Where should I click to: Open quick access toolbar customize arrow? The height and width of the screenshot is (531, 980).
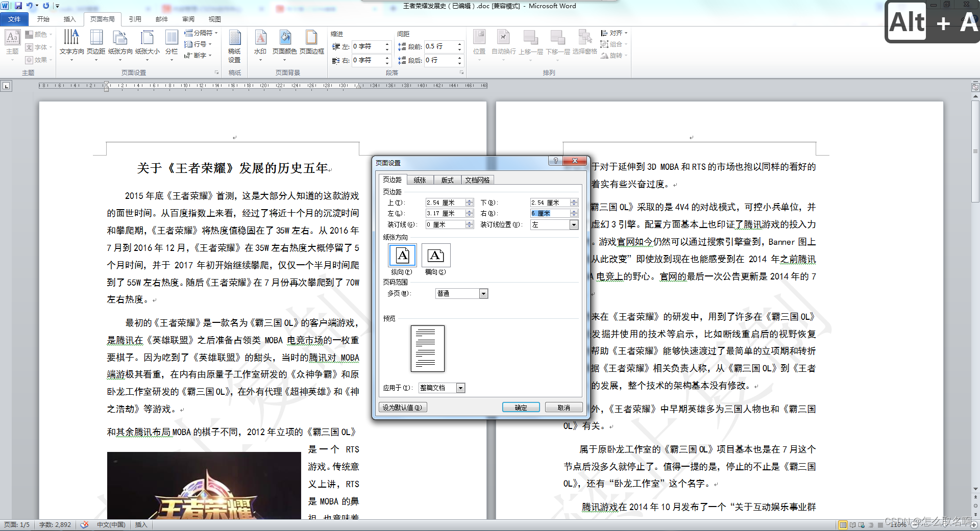pos(57,6)
